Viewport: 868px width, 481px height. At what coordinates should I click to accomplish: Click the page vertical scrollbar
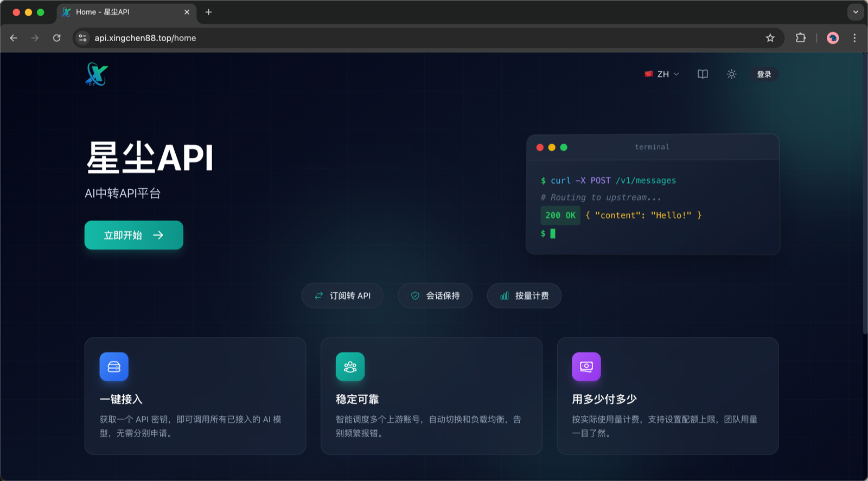coord(865,193)
